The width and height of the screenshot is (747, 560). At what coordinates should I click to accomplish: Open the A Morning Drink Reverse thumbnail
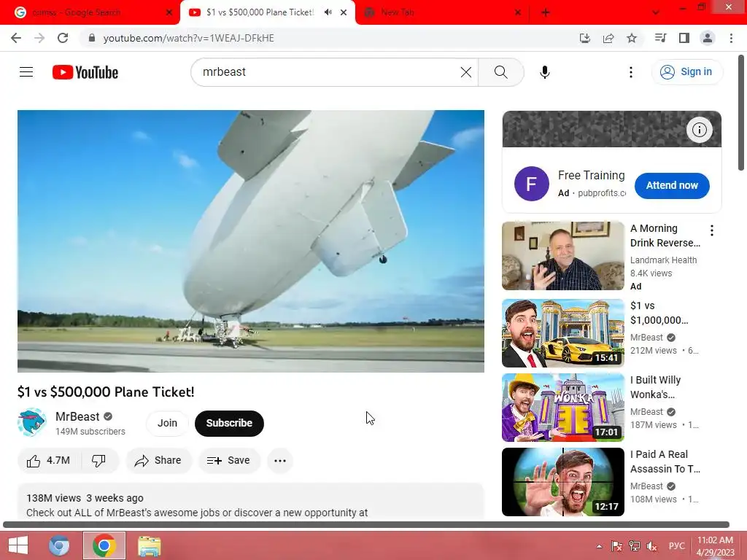point(562,256)
